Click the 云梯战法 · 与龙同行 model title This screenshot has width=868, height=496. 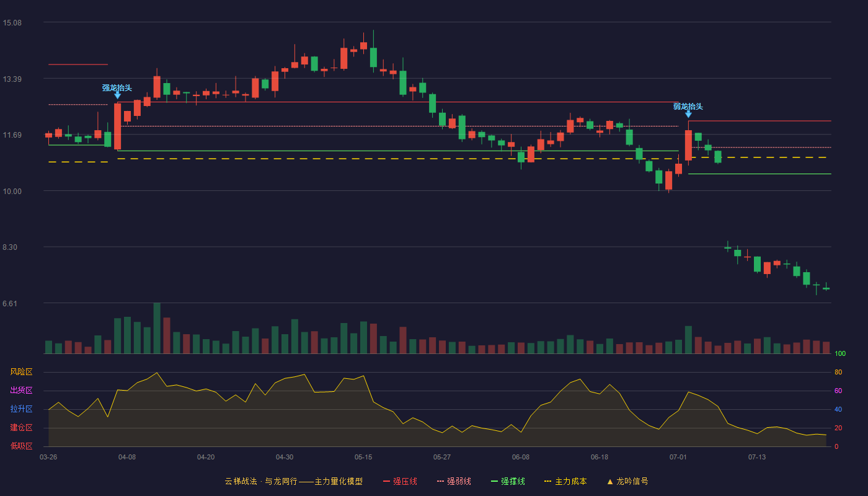293,481
